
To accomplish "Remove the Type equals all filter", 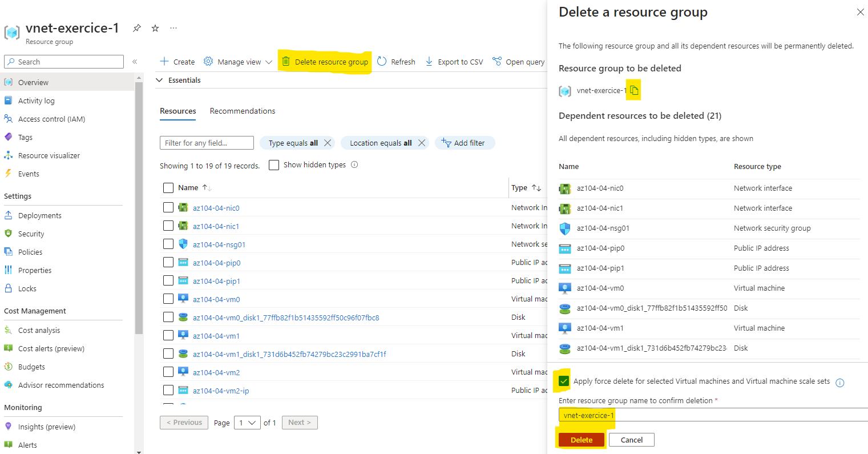I will coord(328,143).
